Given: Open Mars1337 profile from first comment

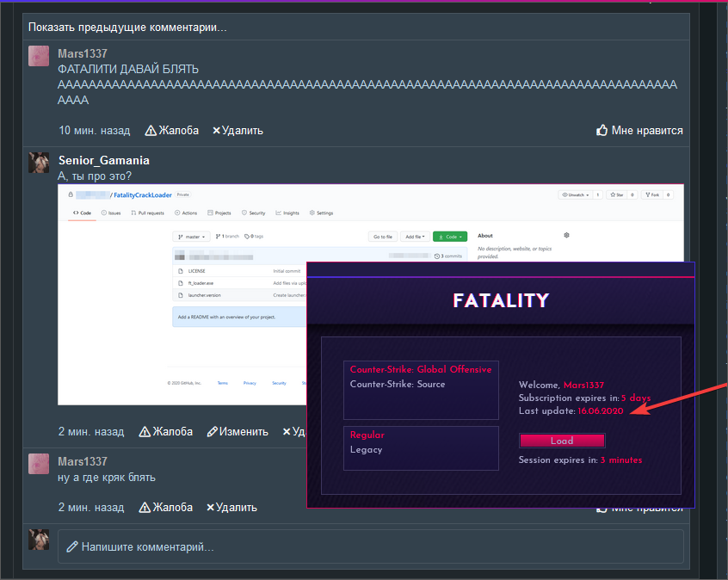Looking at the screenshot, I should point(82,53).
